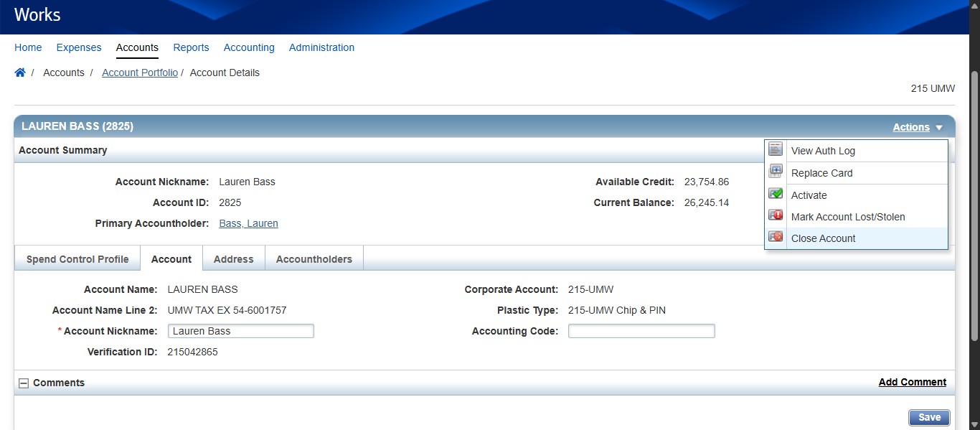Switch to the Accountholders tab
The image size is (980, 430).
pyautogui.click(x=314, y=258)
